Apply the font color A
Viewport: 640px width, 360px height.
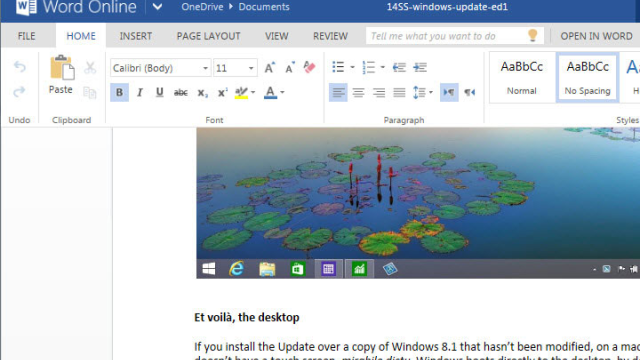270,93
